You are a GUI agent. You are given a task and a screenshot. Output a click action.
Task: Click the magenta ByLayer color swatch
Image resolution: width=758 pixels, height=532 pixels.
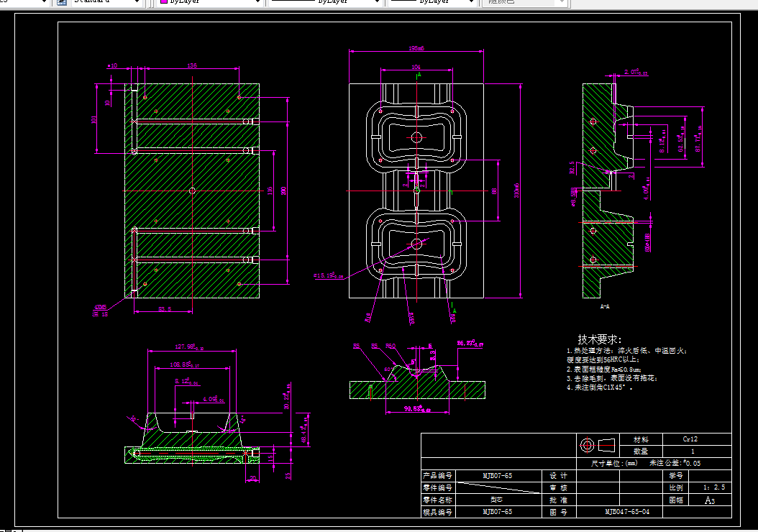point(164,2)
